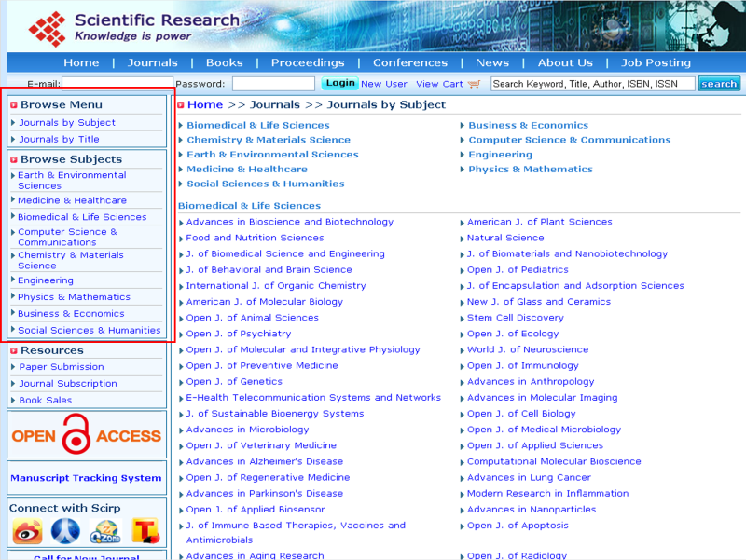Open Journals by Subject in Browse Menu
Viewport: 746px width, 560px height.
pos(67,123)
